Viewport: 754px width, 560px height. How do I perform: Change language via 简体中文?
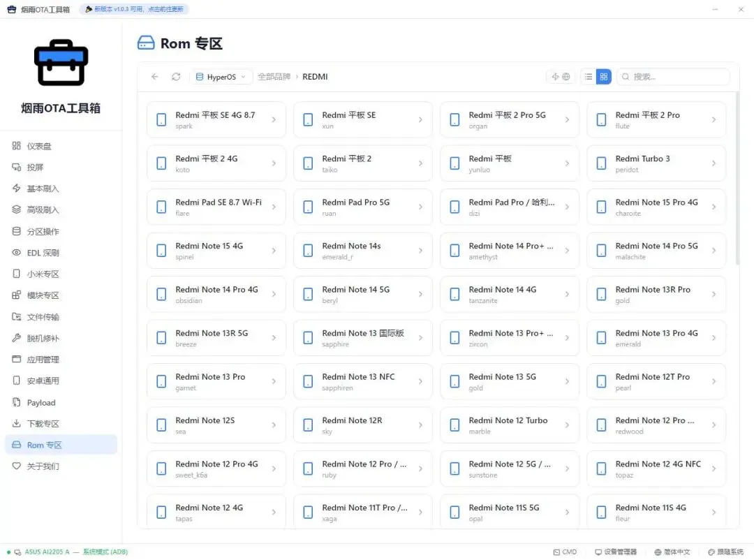click(672, 552)
